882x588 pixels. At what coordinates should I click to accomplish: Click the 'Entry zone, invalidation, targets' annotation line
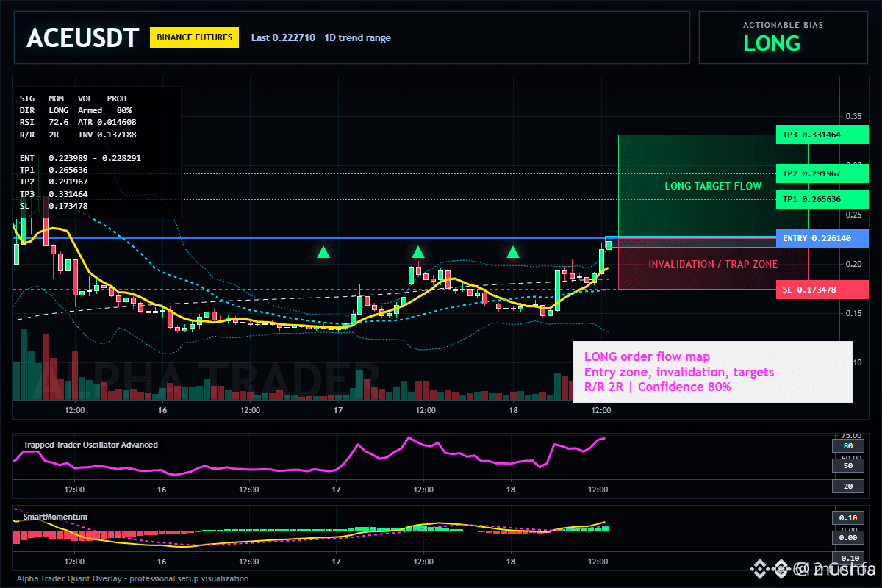coord(678,372)
